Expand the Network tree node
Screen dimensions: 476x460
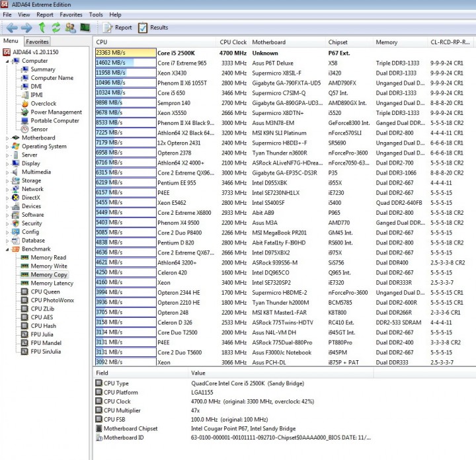[7, 189]
